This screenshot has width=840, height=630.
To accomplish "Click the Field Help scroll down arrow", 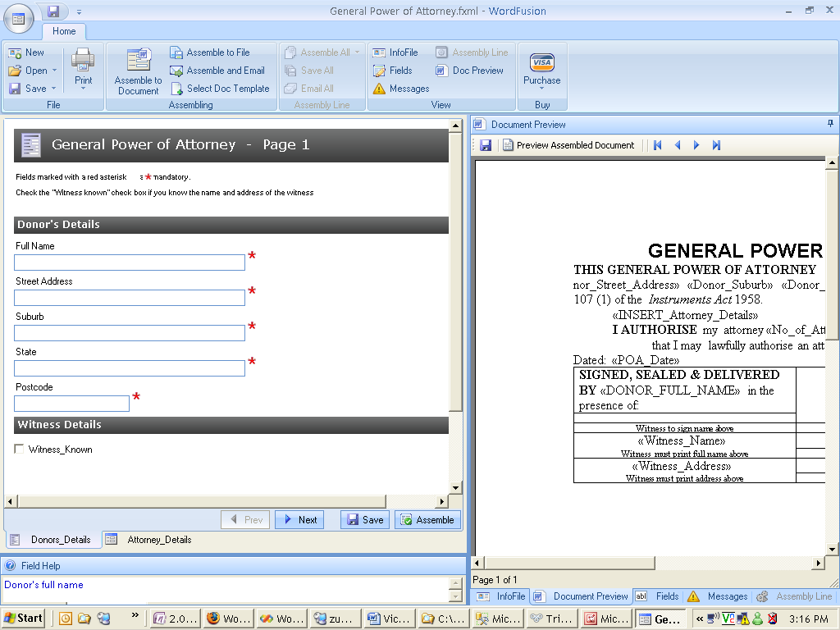I will [456, 596].
